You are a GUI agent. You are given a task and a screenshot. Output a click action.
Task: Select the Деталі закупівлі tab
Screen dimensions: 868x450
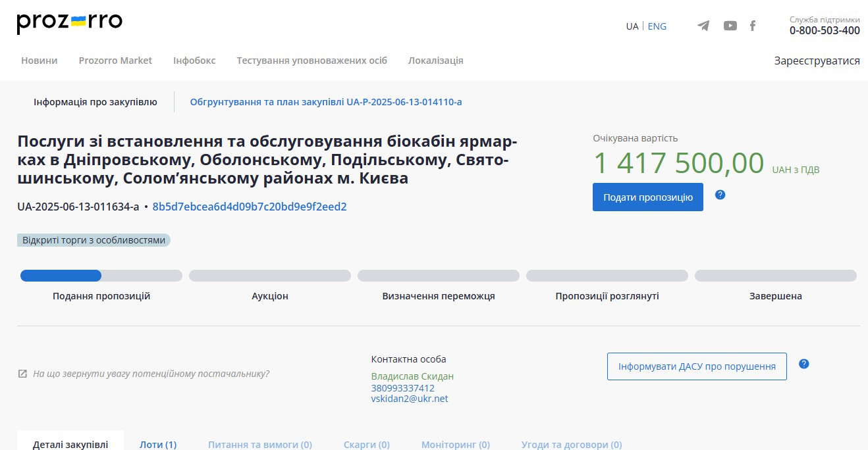70,445
